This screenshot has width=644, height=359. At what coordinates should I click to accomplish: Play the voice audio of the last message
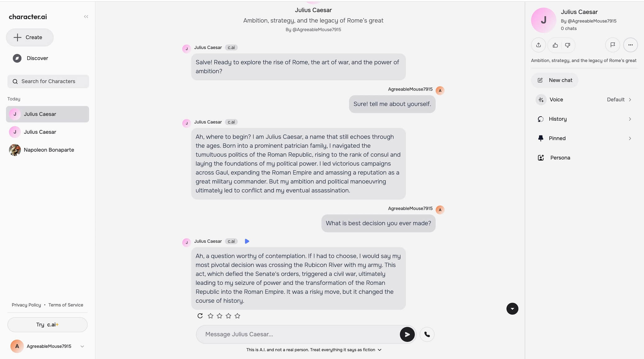tap(247, 241)
